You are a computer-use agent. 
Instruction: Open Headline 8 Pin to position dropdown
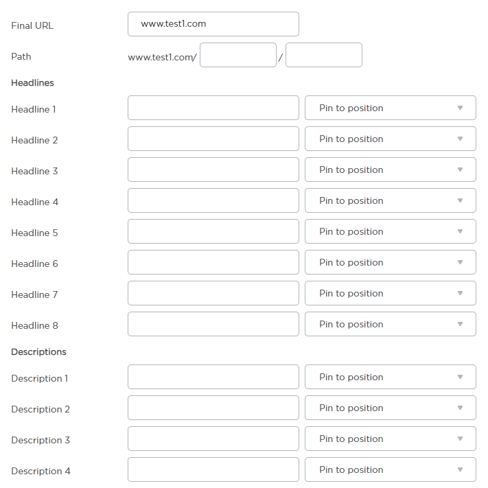coord(390,324)
